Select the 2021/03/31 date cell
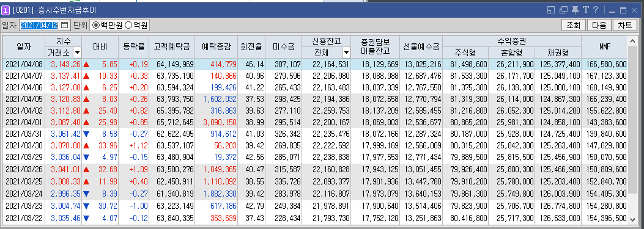The height and width of the screenshot is (229, 644). coord(24,134)
